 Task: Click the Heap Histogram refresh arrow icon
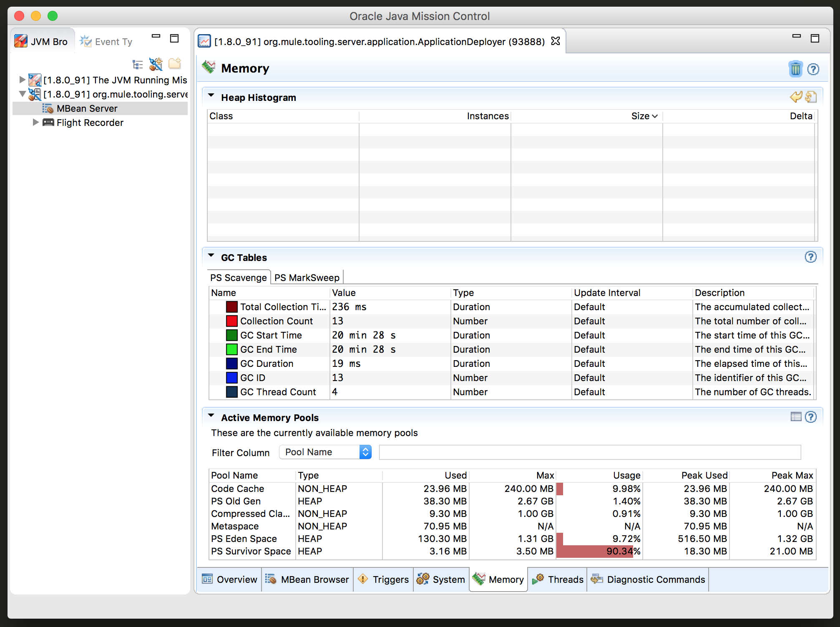click(796, 97)
